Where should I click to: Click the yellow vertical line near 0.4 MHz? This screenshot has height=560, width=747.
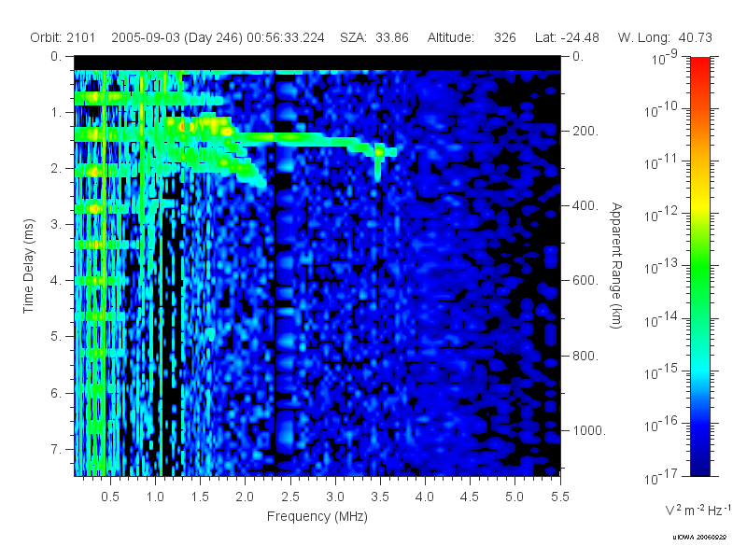tap(104, 273)
